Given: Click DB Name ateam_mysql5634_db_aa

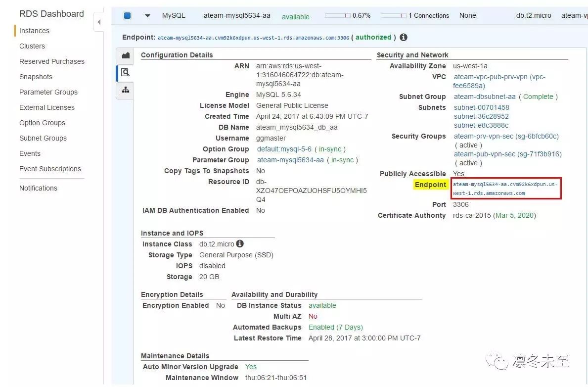Looking at the screenshot, I should (297, 128).
